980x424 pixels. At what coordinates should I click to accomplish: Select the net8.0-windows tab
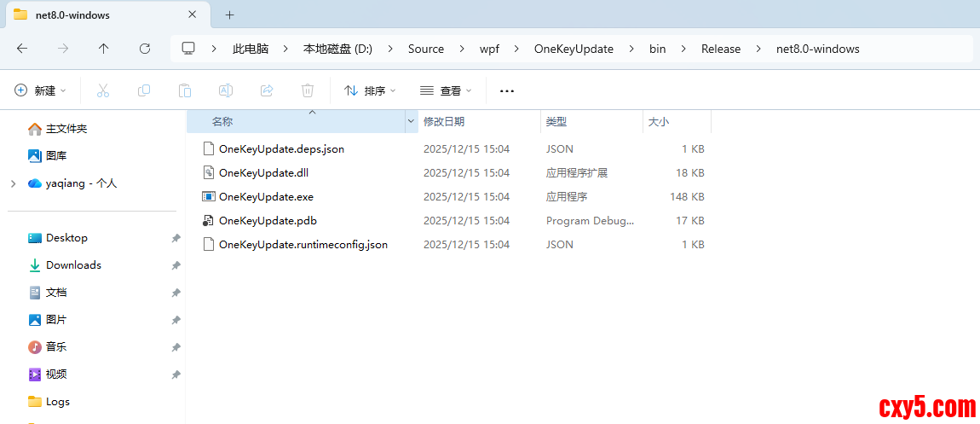[108, 15]
